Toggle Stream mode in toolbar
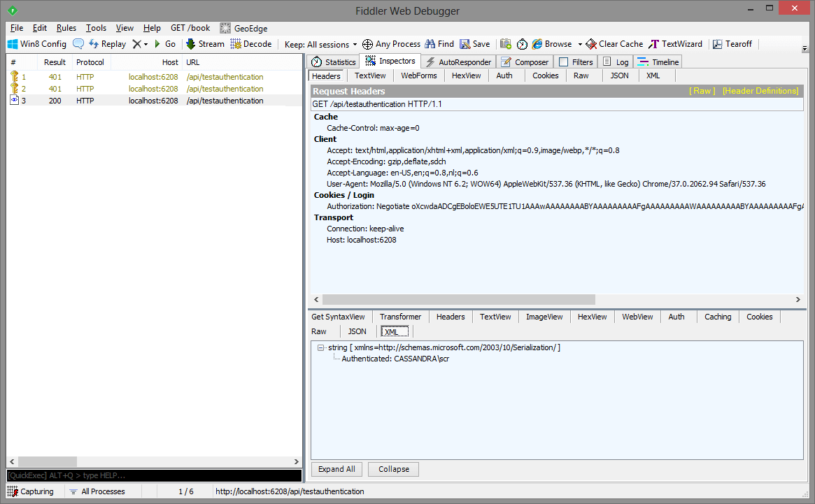 click(x=205, y=44)
